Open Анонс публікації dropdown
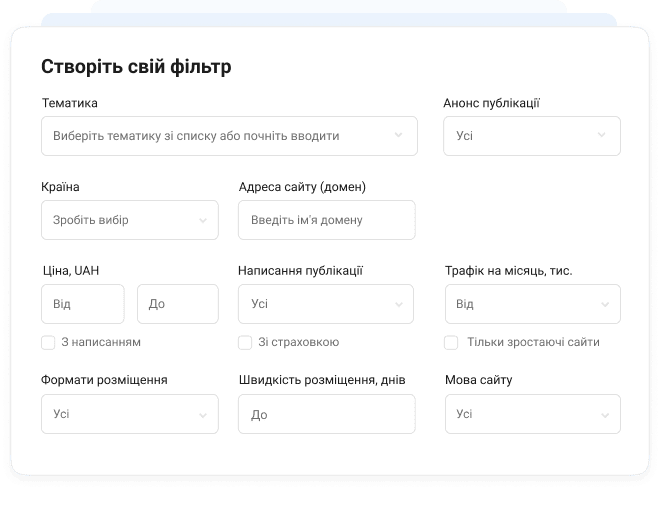660x523 pixels. point(520,136)
